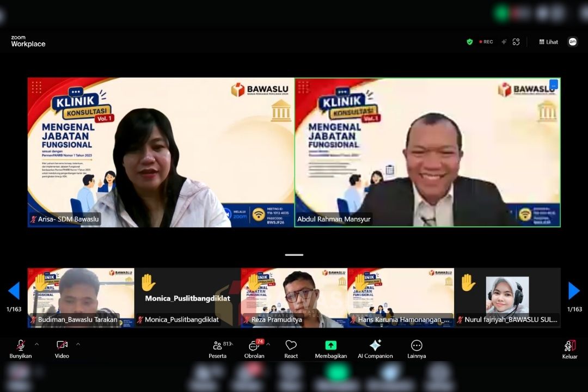Start camera with Video button
588x392 pixels.
(x=62, y=349)
